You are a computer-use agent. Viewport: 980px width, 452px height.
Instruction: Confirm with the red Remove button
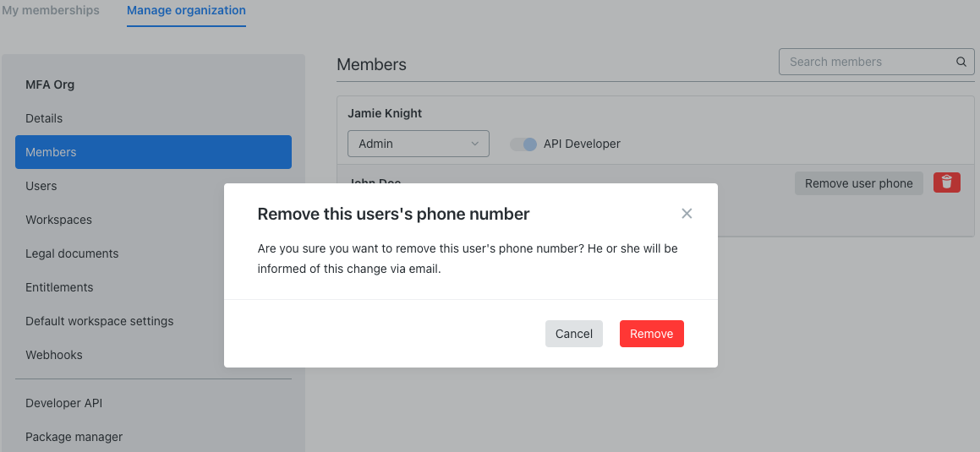(652, 334)
